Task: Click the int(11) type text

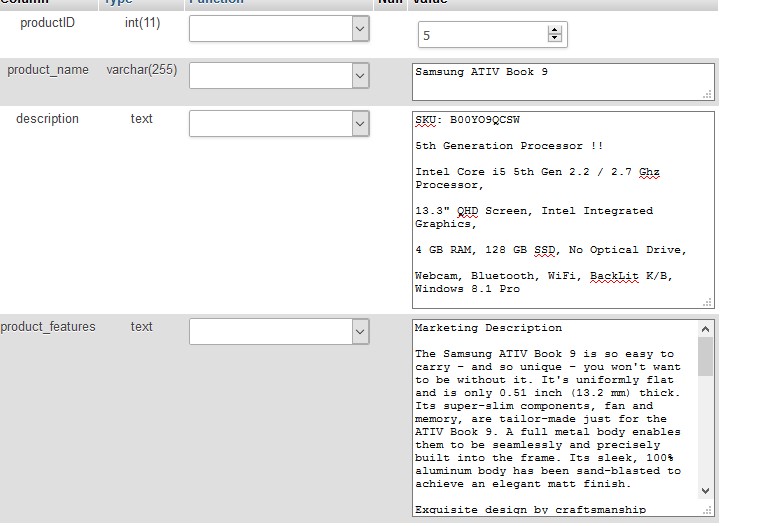Action: (x=142, y=23)
